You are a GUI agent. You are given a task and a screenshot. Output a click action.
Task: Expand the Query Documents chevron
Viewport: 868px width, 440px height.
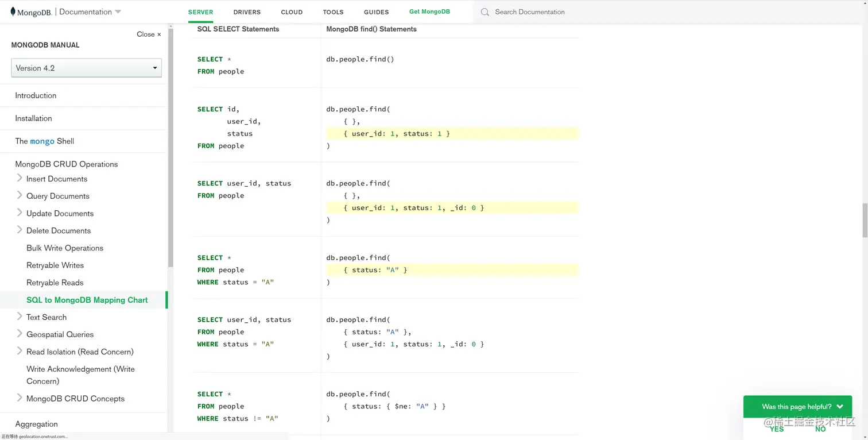[x=20, y=195]
